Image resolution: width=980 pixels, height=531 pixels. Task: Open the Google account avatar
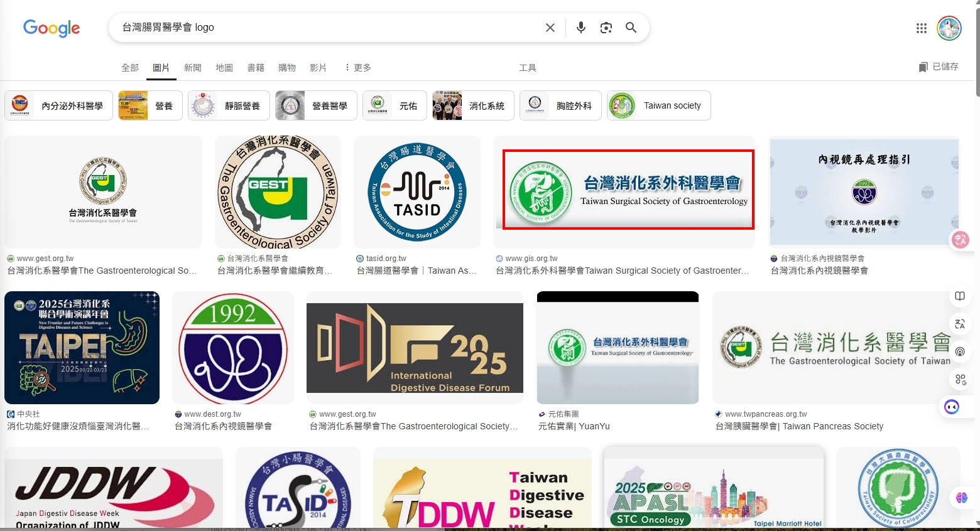click(949, 28)
